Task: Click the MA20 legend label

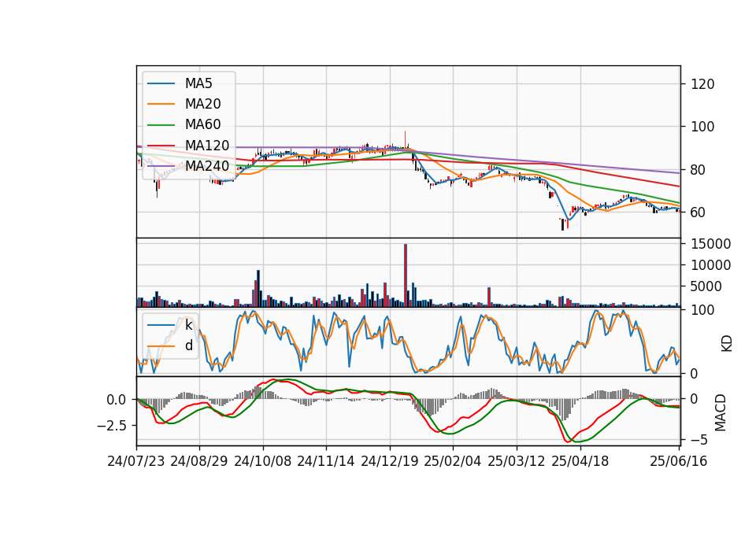Action: 202,104
